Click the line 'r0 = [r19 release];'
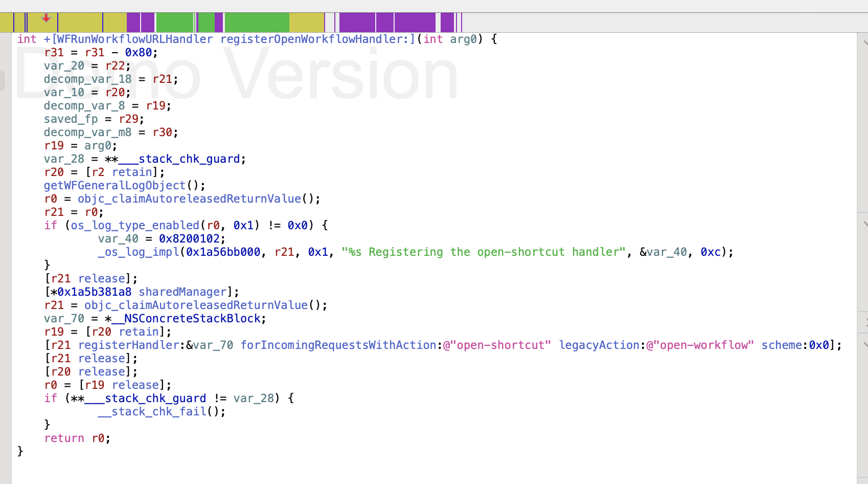 [x=107, y=385]
